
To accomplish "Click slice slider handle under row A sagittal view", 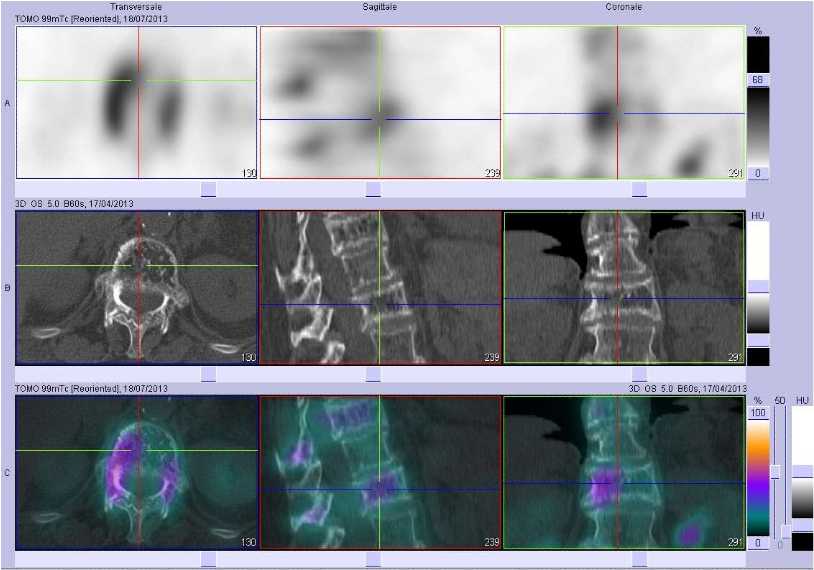I will [373, 189].
